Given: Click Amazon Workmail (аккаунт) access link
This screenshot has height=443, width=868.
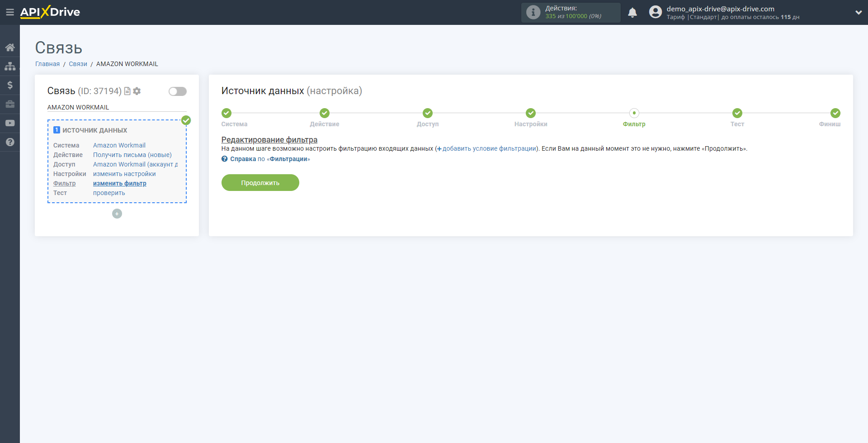Looking at the screenshot, I should 135,164.
